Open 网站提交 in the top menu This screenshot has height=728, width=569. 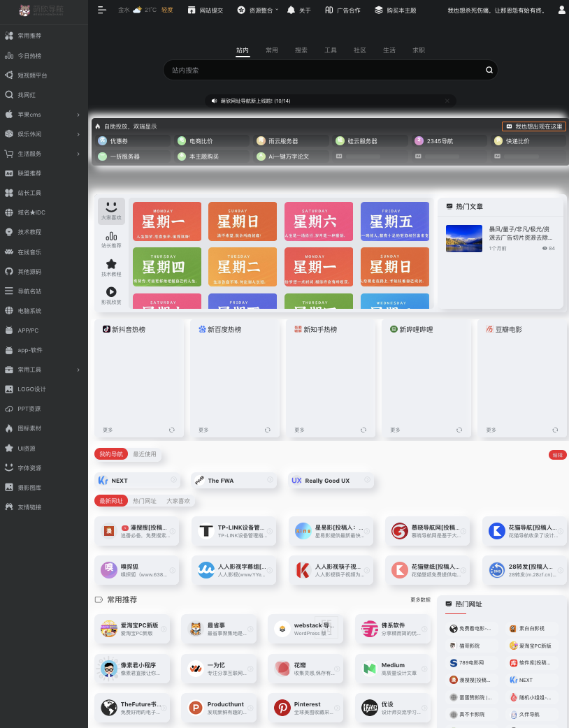(206, 10)
